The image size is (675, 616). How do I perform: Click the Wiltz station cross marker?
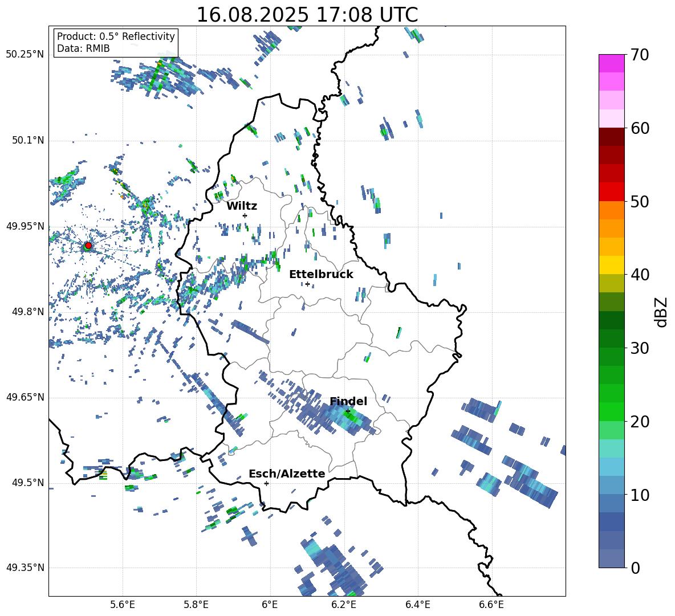pos(245,215)
